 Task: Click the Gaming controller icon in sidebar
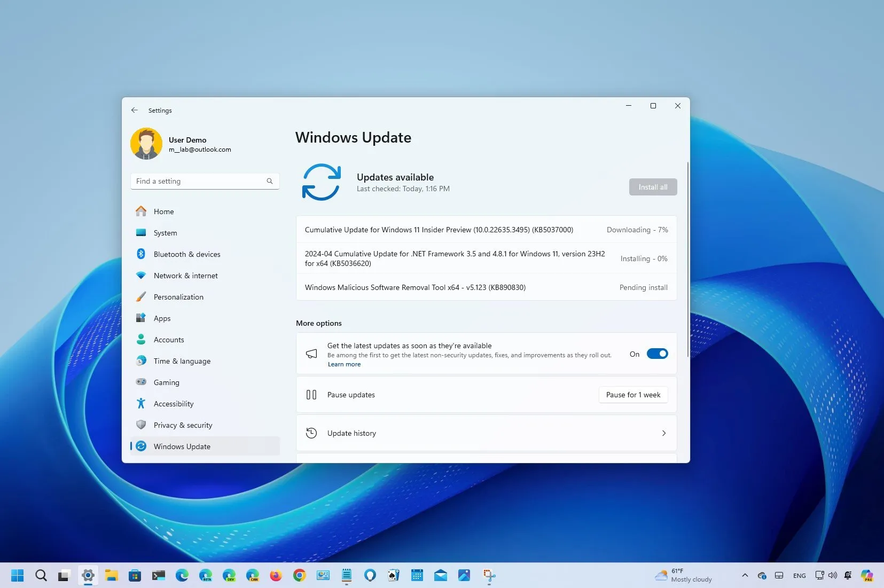point(140,382)
